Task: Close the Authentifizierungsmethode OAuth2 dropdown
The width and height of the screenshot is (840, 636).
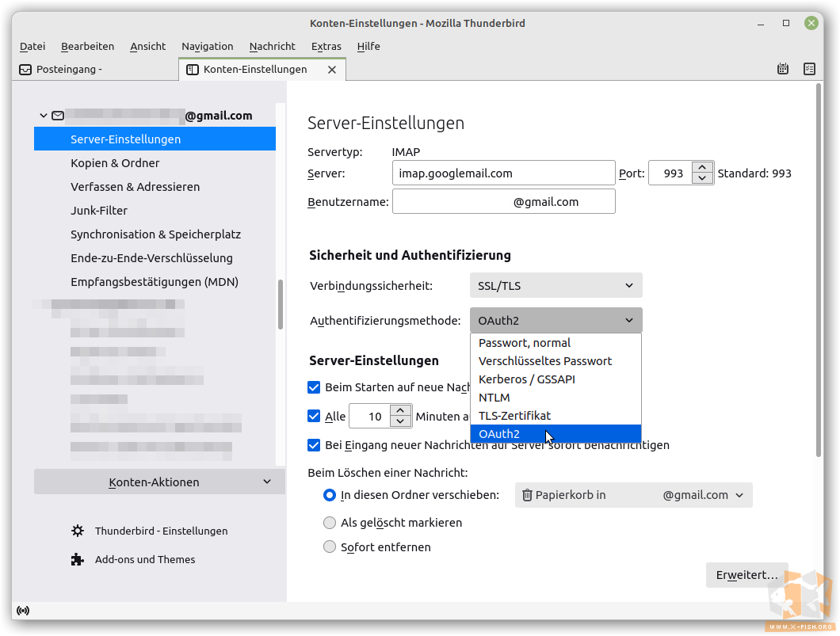Action: [x=556, y=320]
